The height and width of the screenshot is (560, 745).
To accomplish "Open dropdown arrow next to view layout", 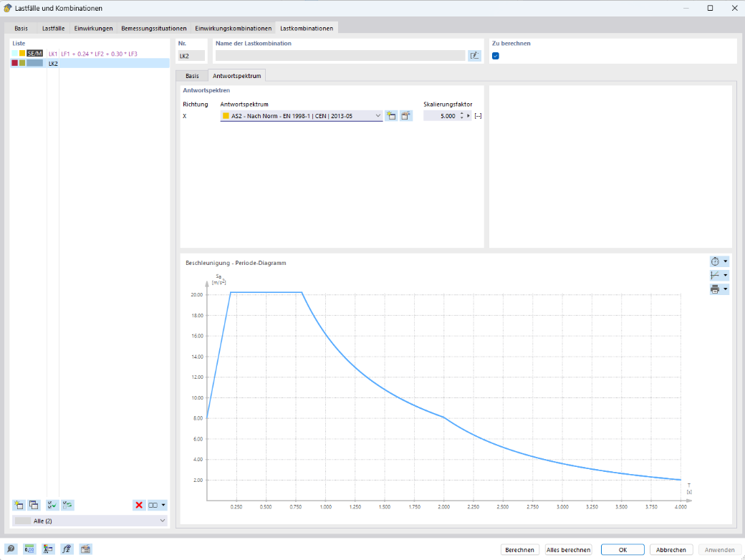I will [163, 505].
